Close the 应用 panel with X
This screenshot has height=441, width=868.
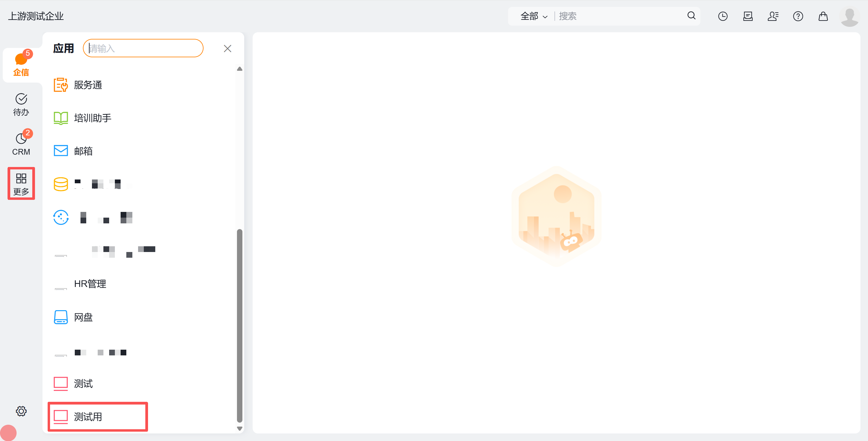coord(227,49)
